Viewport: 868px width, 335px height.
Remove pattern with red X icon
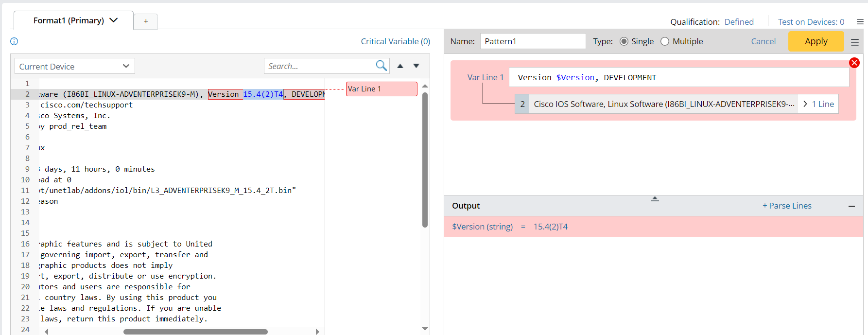pyautogui.click(x=854, y=63)
